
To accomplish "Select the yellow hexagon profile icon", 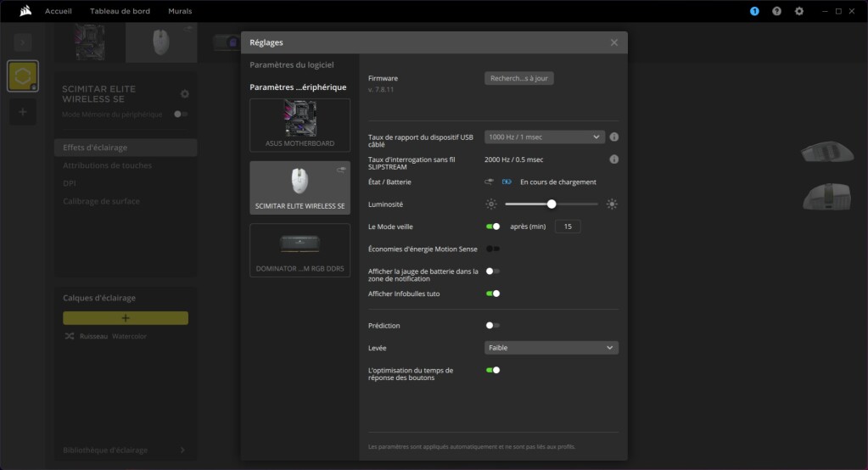I will [x=23, y=76].
